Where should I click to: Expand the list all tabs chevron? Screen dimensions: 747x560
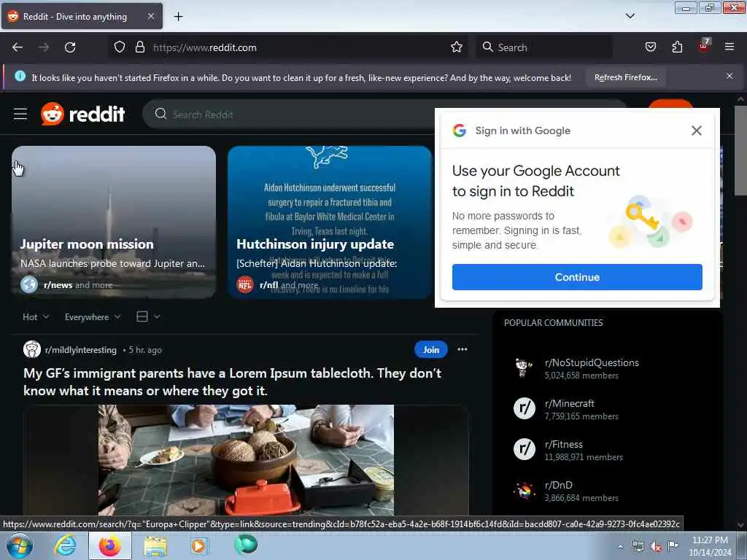point(630,16)
